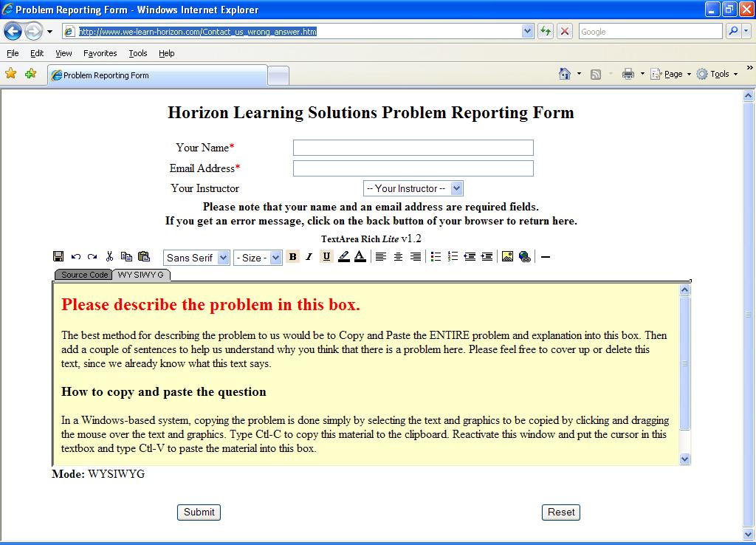
Task: Redo the edit in editor toolbar
Action: pos(92,256)
